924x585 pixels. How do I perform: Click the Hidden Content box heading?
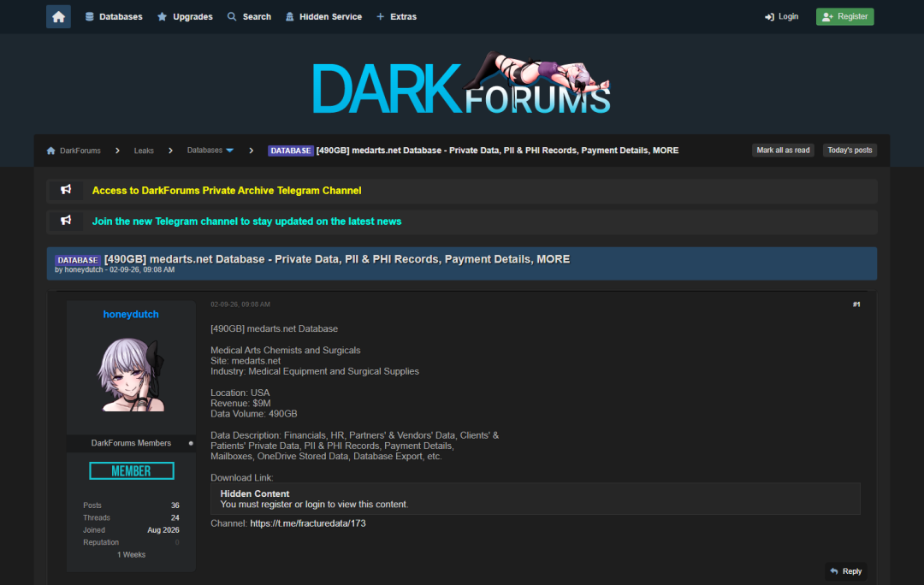point(255,493)
